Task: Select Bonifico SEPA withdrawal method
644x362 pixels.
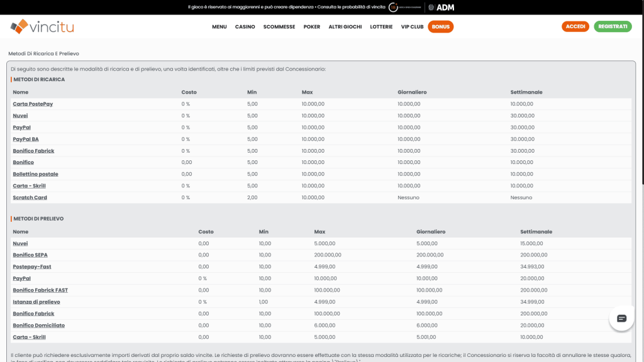Action: click(x=30, y=255)
